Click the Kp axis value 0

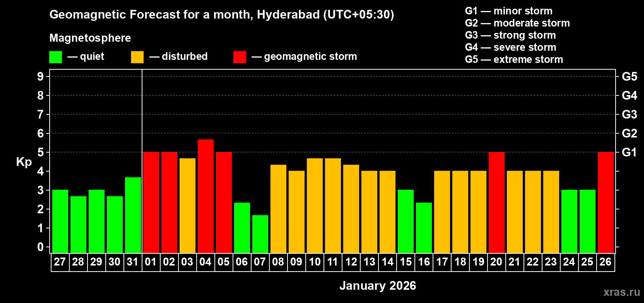[41, 247]
